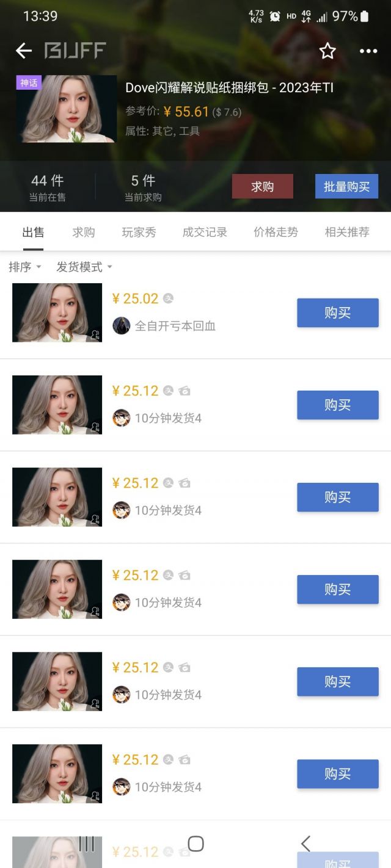Image resolution: width=391 pixels, height=868 pixels.
Task: Switch to the 价格走势 tab
Action: (x=276, y=232)
